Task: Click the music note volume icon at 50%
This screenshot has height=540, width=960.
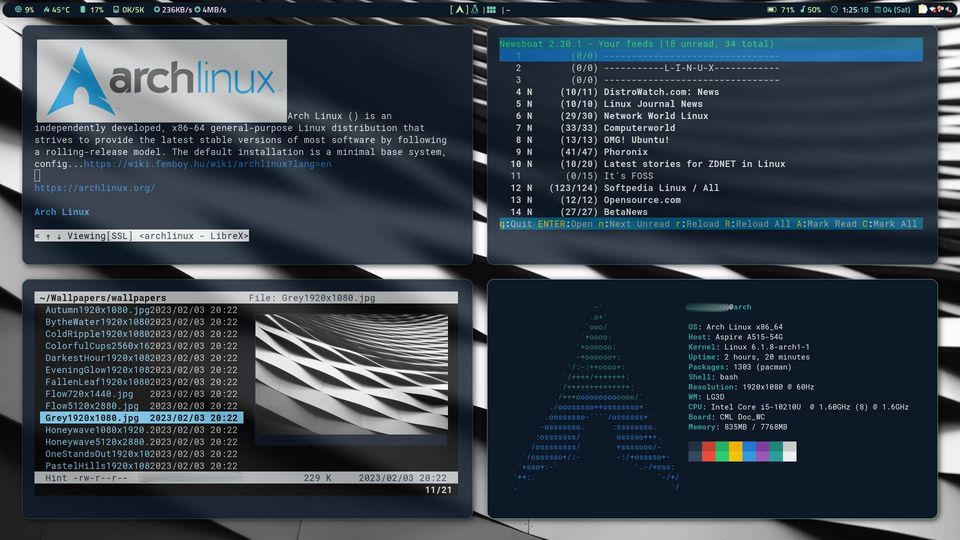Action: [803, 10]
